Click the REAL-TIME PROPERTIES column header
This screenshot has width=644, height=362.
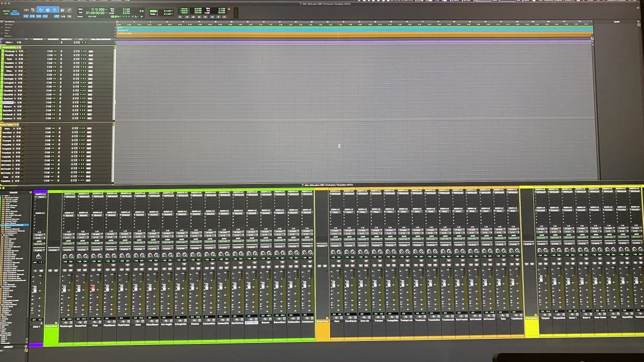tap(101, 39)
